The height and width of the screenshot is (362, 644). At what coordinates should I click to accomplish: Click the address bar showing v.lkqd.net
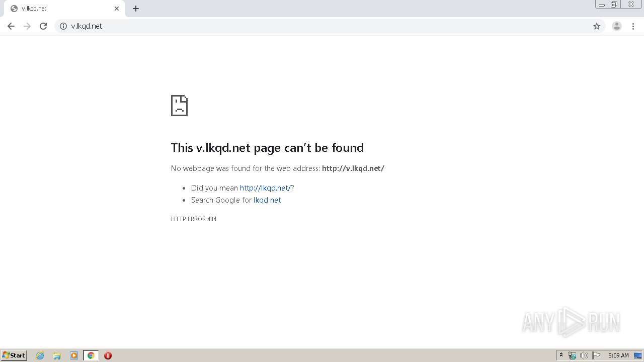click(x=330, y=26)
